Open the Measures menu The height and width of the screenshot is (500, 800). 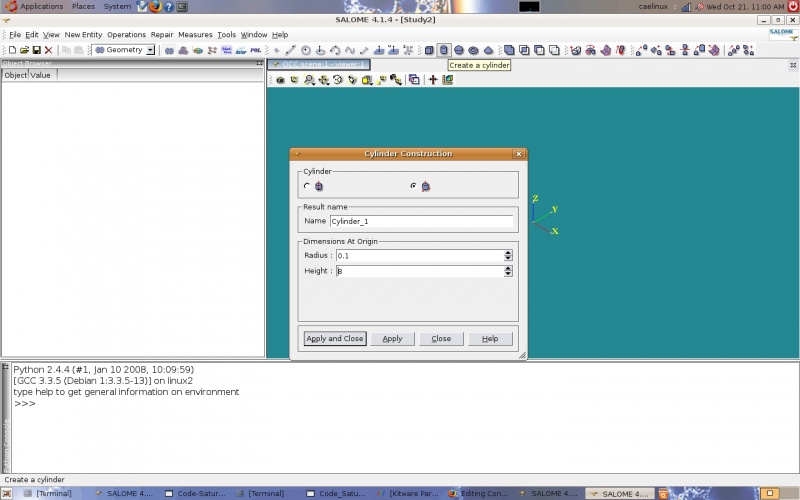click(195, 35)
